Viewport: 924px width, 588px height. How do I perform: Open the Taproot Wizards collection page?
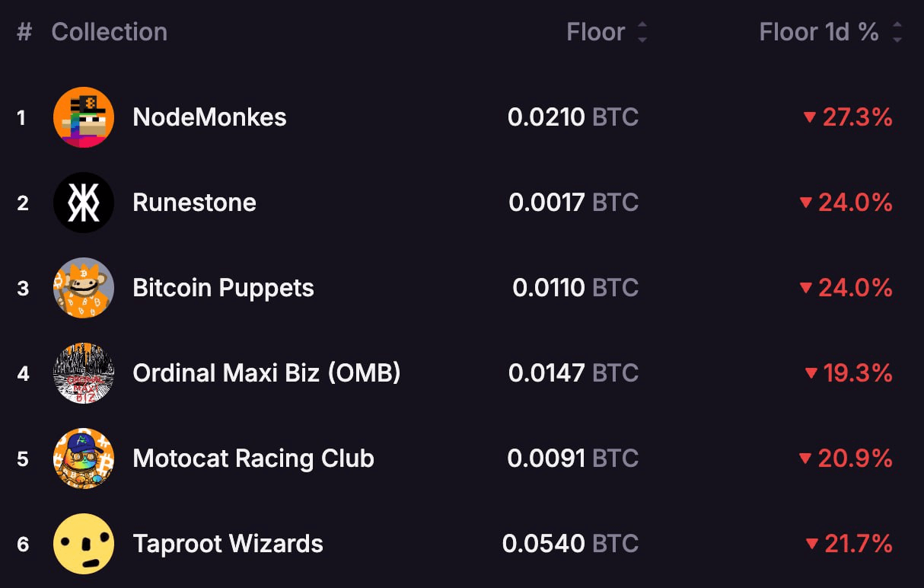coord(228,544)
